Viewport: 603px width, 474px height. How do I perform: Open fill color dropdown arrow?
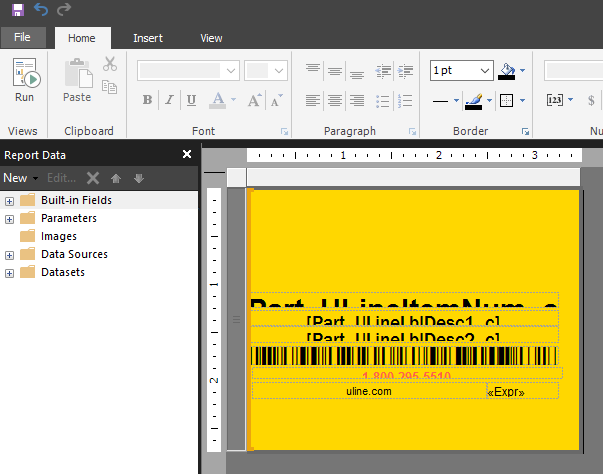click(522, 70)
